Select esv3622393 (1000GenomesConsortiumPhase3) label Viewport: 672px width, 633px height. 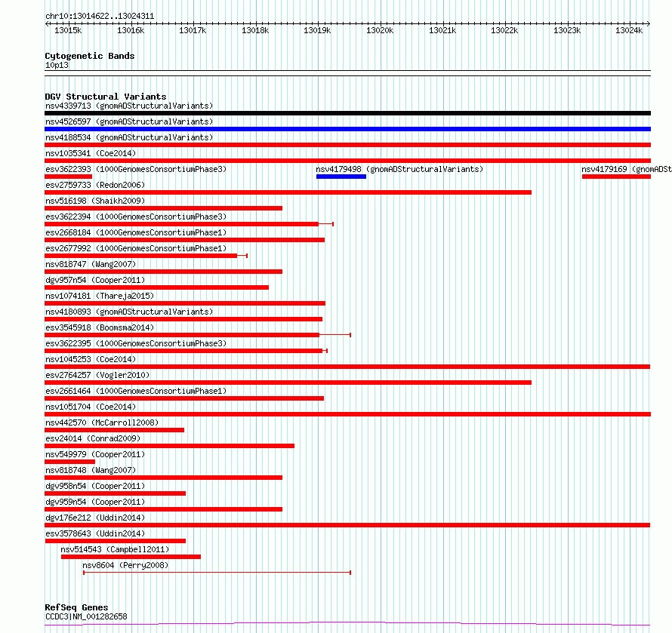pos(136,169)
